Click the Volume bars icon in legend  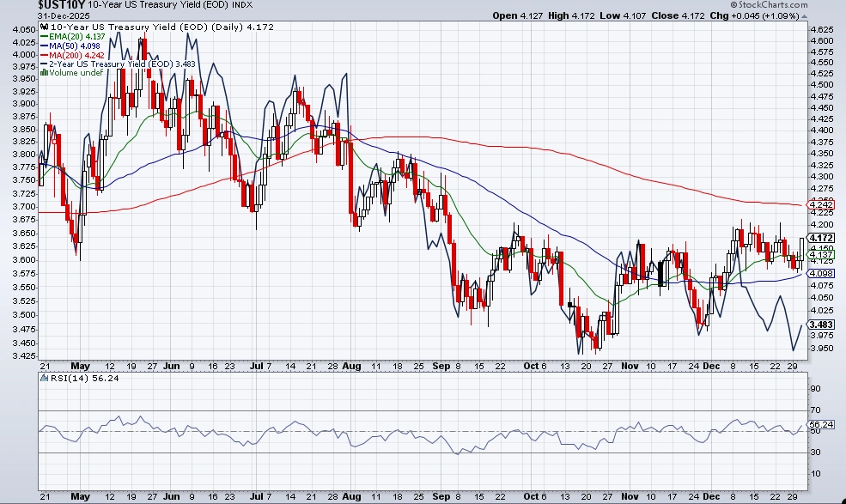click(45, 73)
